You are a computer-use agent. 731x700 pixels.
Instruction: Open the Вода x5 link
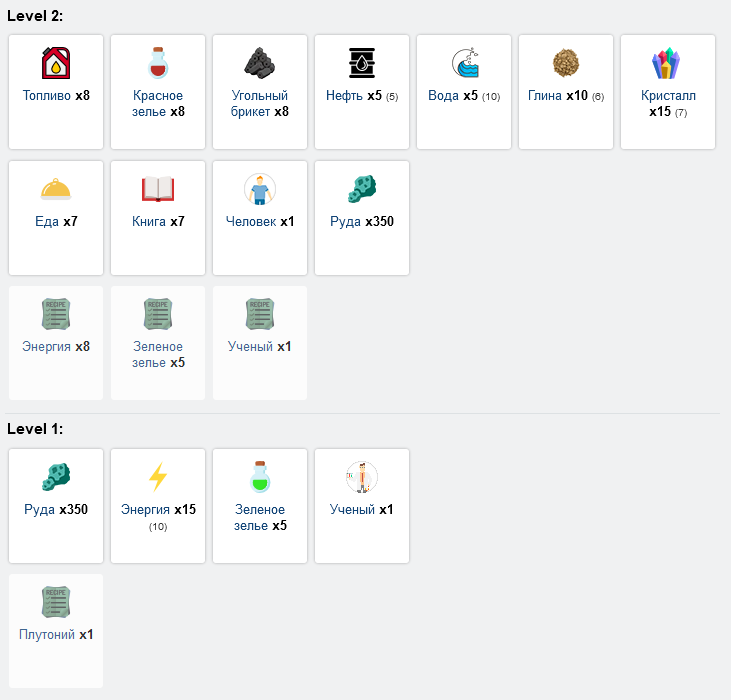click(453, 96)
